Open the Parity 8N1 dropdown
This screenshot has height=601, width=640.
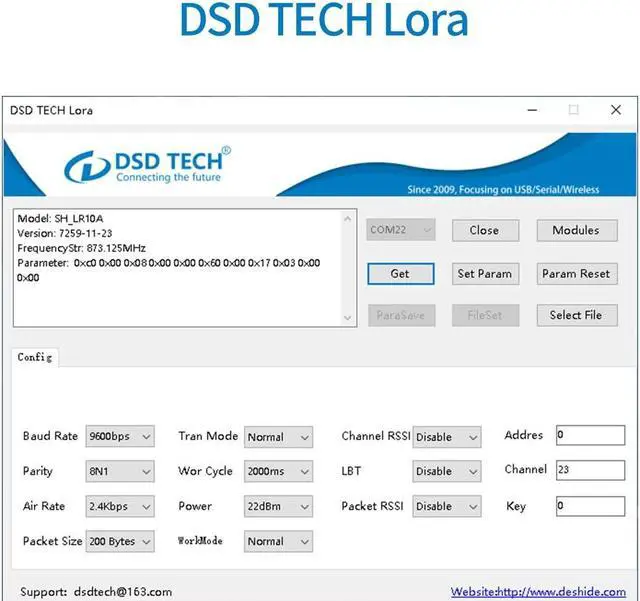point(120,472)
